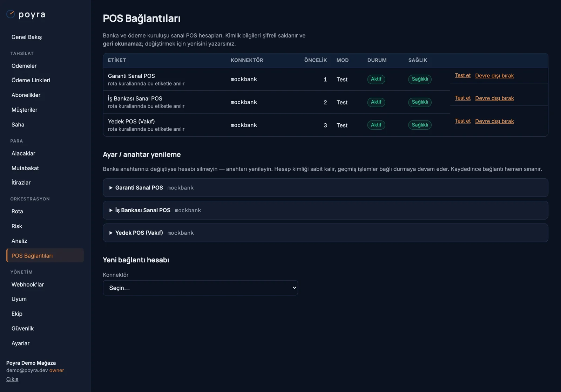This screenshot has height=392, width=561.
Task: Click ÖNCELİK column header
Action: pyautogui.click(x=316, y=60)
